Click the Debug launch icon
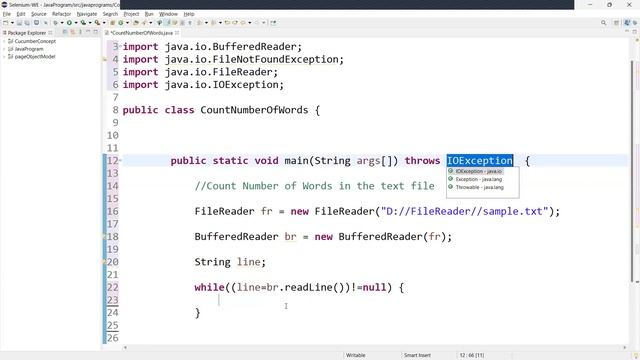This screenshot has width=640, height=360. (56, 23)
